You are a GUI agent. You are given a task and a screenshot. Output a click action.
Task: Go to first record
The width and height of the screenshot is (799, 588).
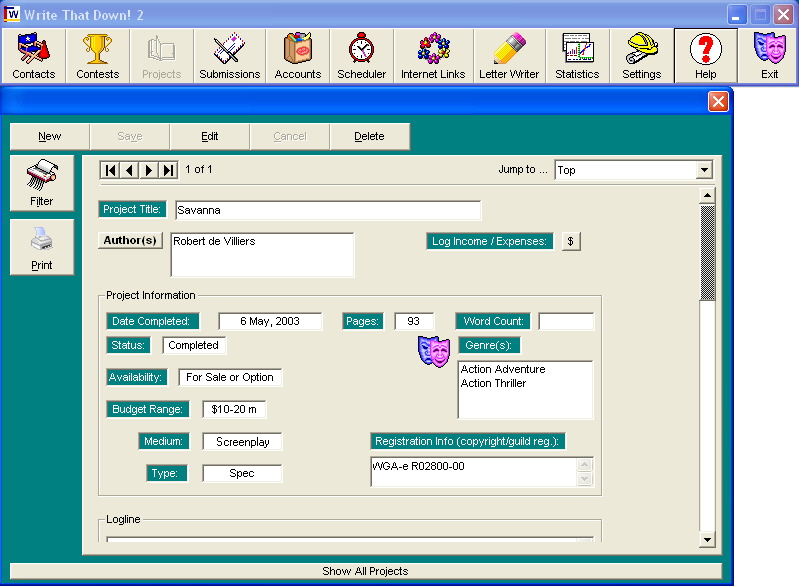pos(110,170)
